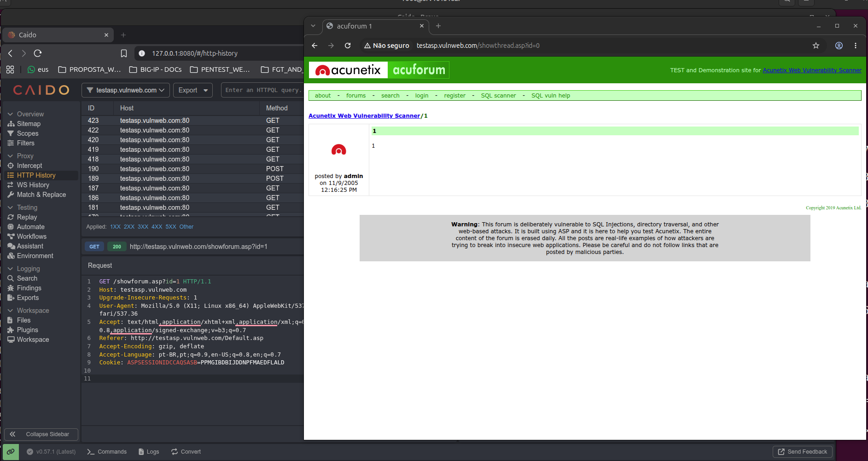Open Workflows icon in sidebar
This screenshot has height=461, width=868.
point(11,236)
